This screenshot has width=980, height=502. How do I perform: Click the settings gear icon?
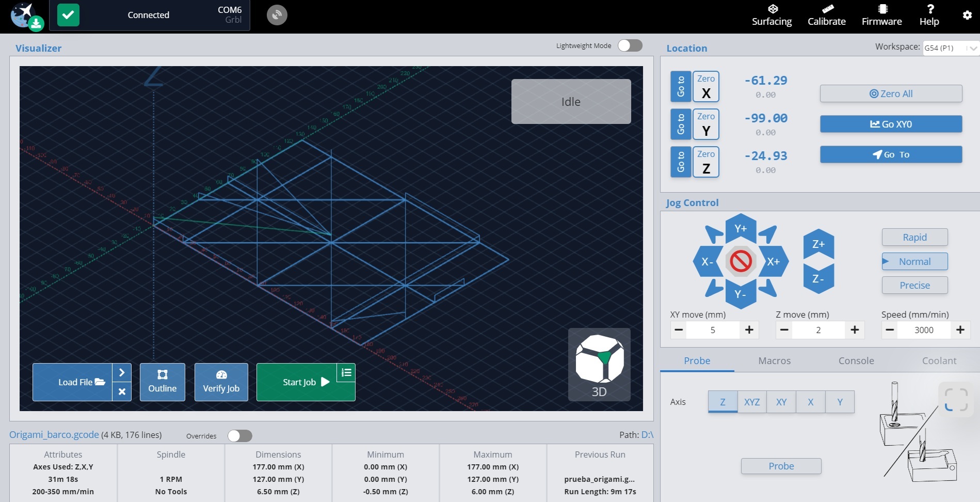coord(967,15)
